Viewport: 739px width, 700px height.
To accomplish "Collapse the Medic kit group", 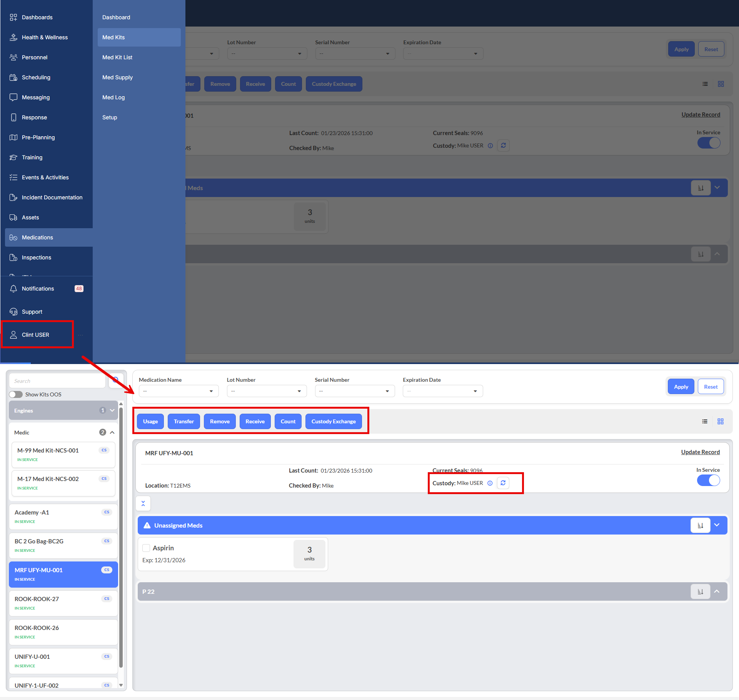I will tap(112, 433).
